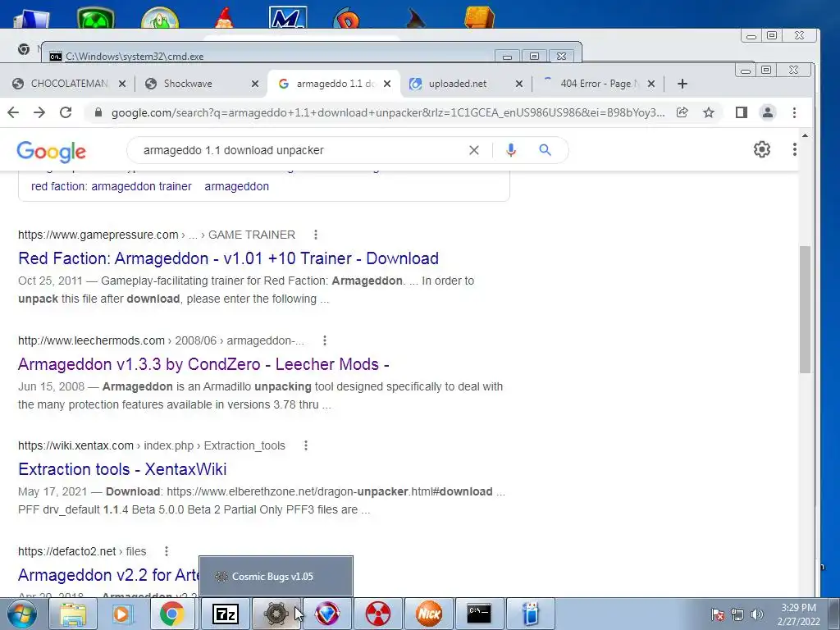Switch to Chrome in the taskbar
Viewport: 840px width, 630px height.
[171, 614]
